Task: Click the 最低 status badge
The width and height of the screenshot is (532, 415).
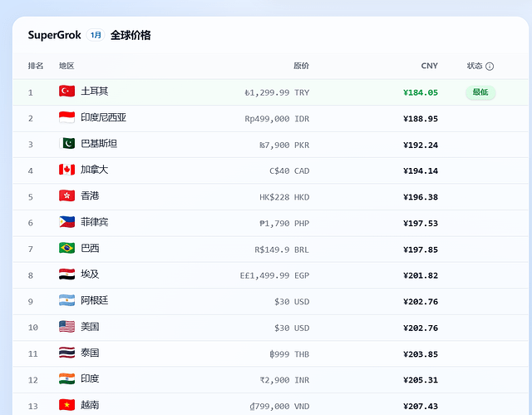Action: (x=480, y=92)
